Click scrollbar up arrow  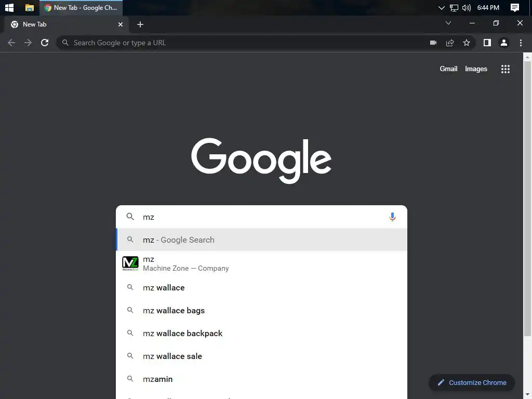(528, 57)
